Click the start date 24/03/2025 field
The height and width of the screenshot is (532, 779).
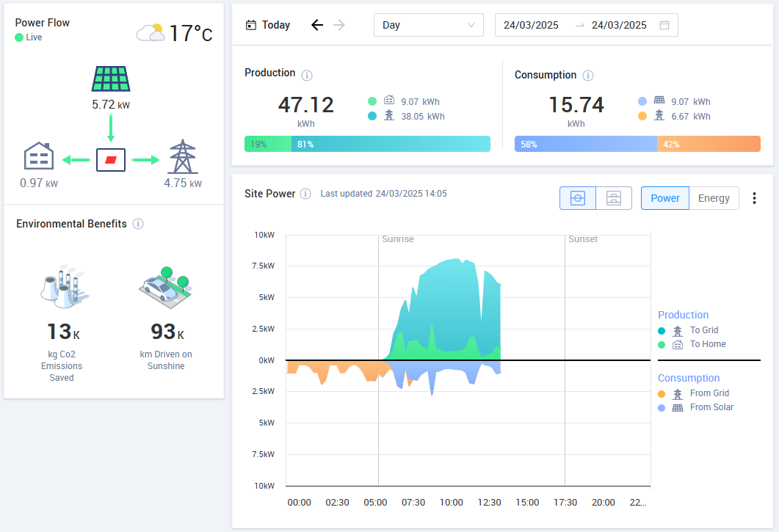(x=531, y=25)
